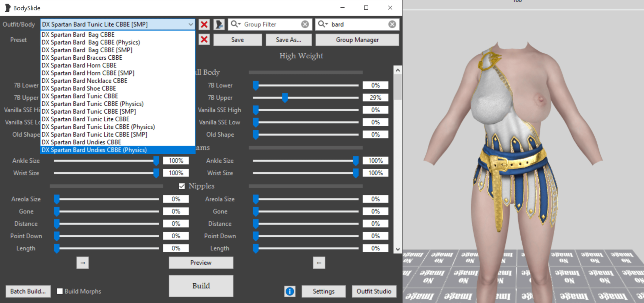This screenshot has height=303, width=644.
Task: Click the Save preset button
Action: [237, 40]
